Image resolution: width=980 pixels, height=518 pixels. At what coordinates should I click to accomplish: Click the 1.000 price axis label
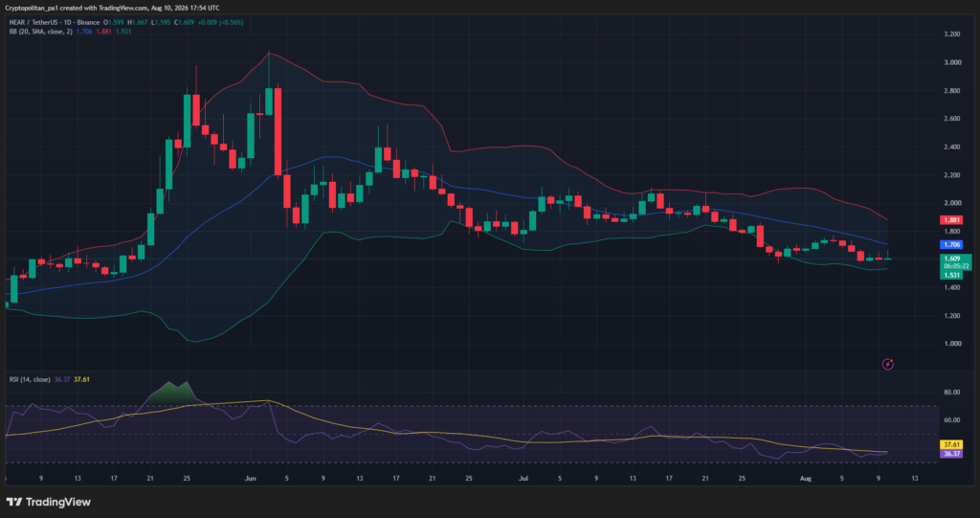[952, 344]
